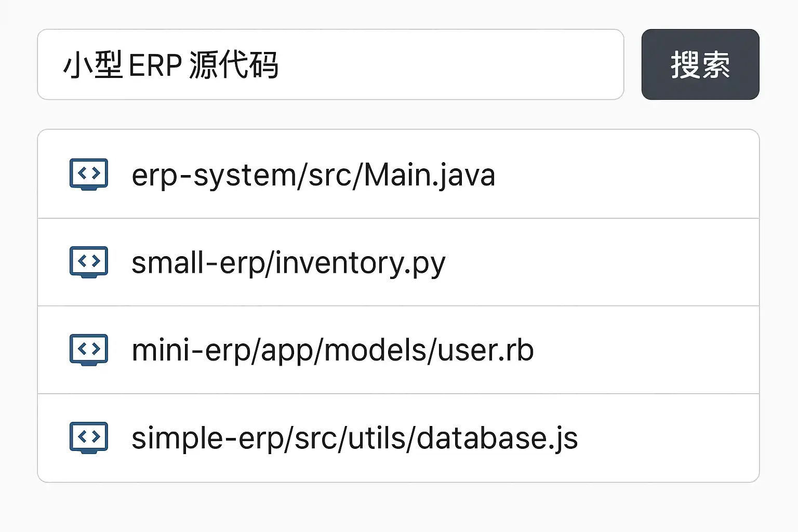The width and height of the screenshot is (798, 532).
Task: Click the models segment in the user.rb path
Action: [x=378, y=351]
